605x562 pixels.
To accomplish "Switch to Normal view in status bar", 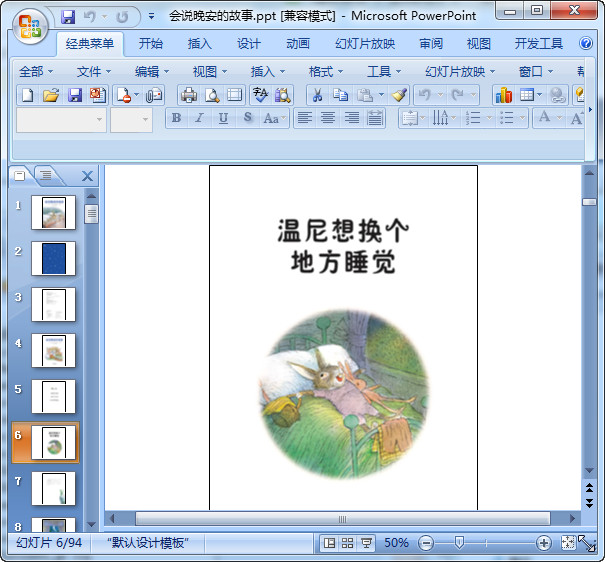I will coord(329,543).
